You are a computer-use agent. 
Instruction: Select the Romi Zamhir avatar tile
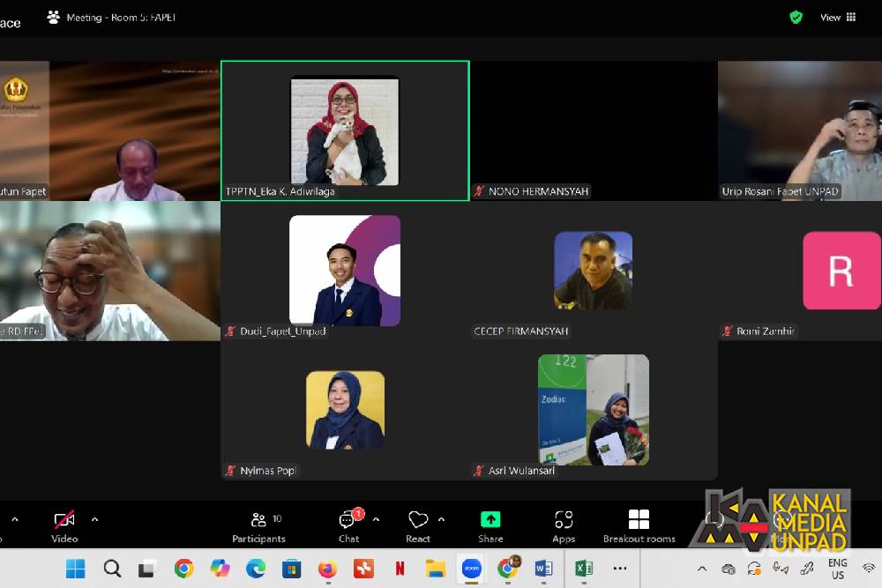pos(841,271)
